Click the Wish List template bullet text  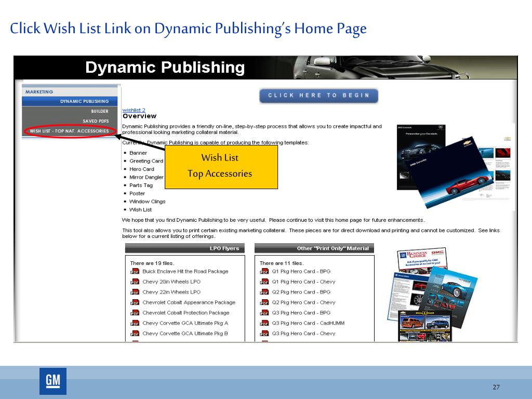140,210
